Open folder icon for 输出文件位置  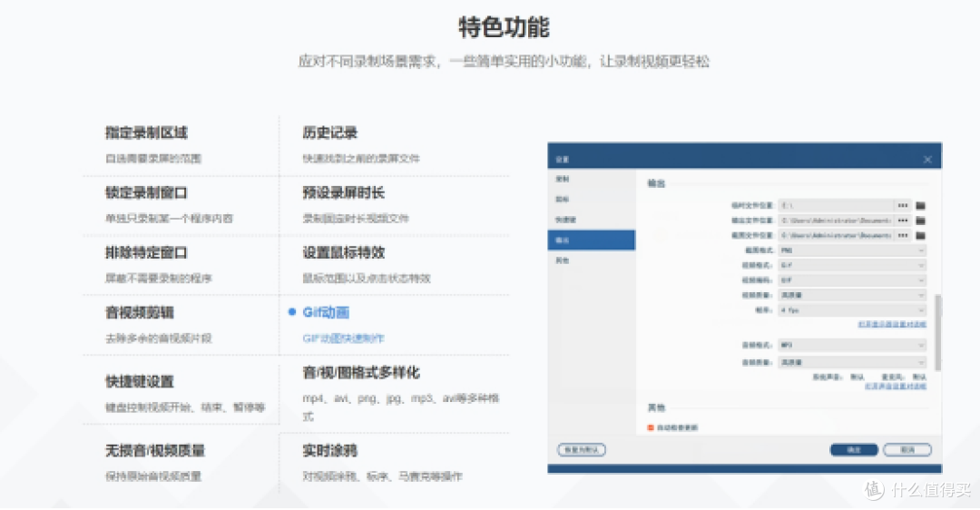921,221
